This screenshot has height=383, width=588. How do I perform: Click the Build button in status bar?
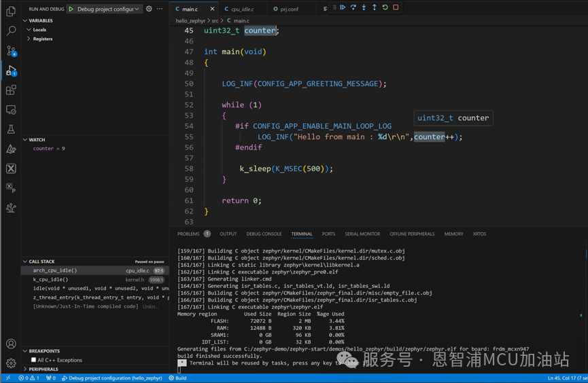pos(178,378)
